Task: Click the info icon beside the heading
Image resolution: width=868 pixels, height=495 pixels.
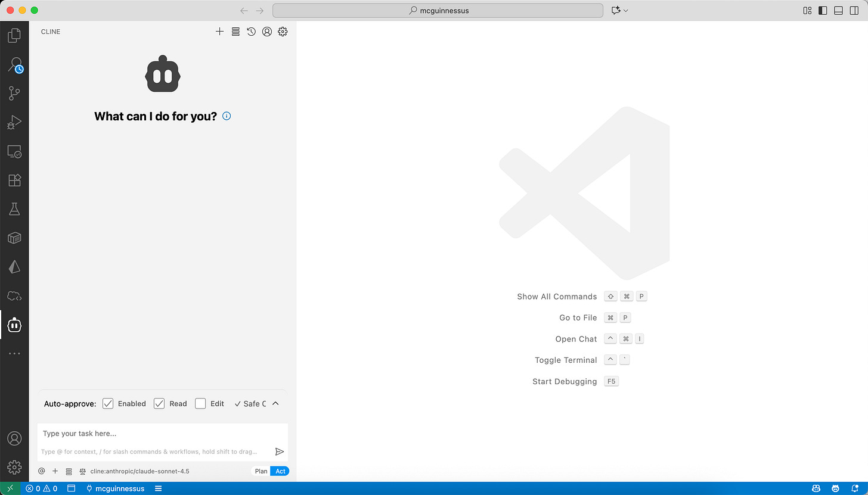Action: 227,116
